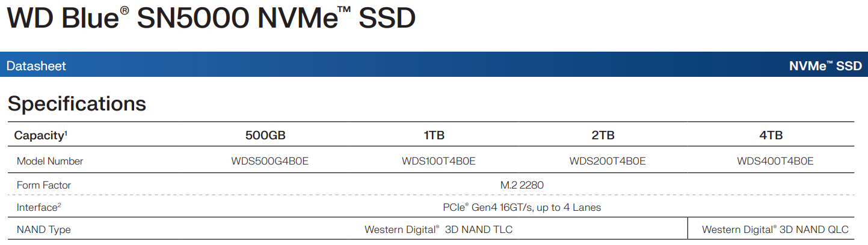Select the M.2 2280 form factor value

tap(522, 185)
